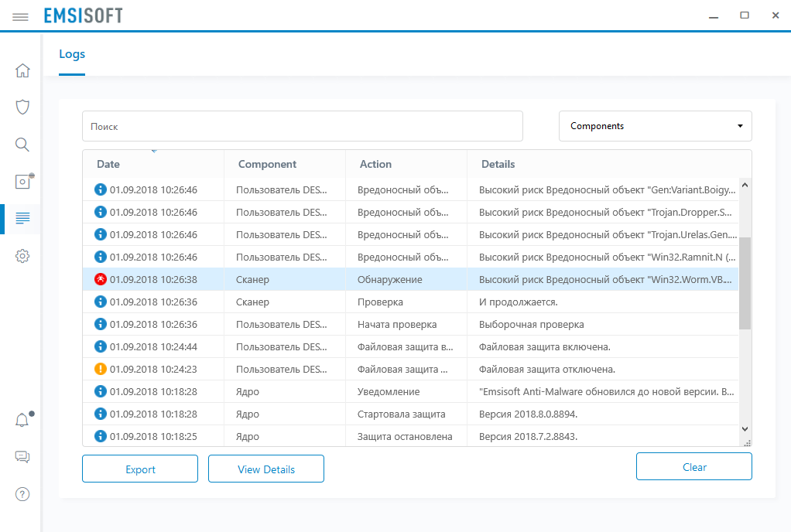The width and height of the screenshot is (791, 532).
Task: Select the Logs sidebar icon
Action: click(22, 219)
